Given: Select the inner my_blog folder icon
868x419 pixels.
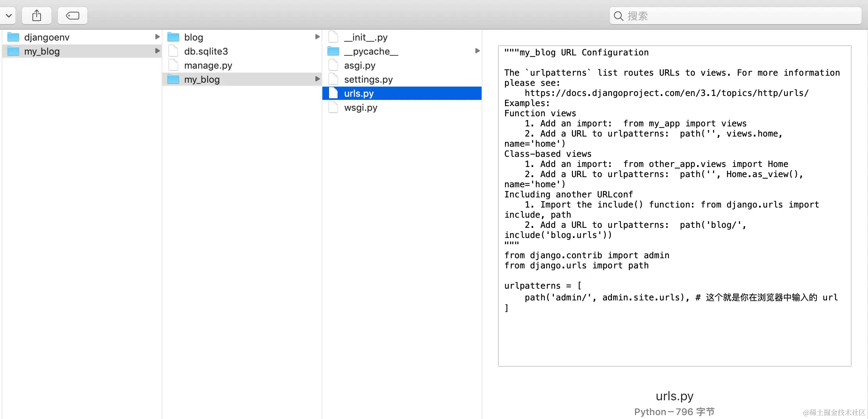Looking at the screenshot, I should [x=173, y=79].
